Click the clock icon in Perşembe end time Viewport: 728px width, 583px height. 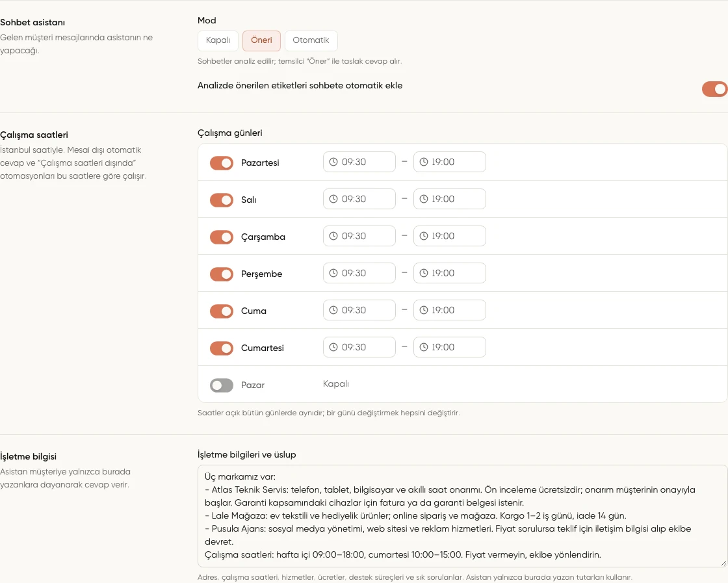[x=423, y=274]
